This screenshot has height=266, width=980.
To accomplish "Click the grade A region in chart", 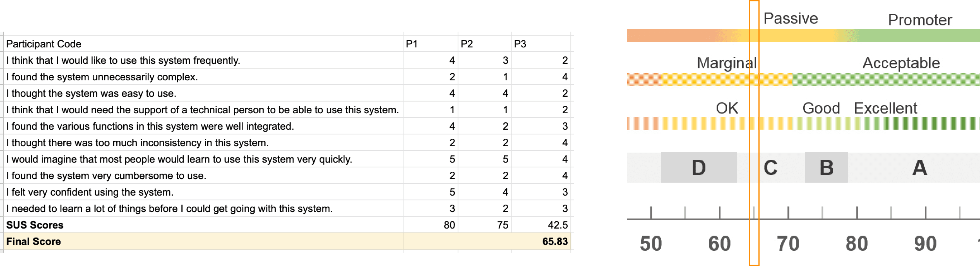I will [919, 167].
